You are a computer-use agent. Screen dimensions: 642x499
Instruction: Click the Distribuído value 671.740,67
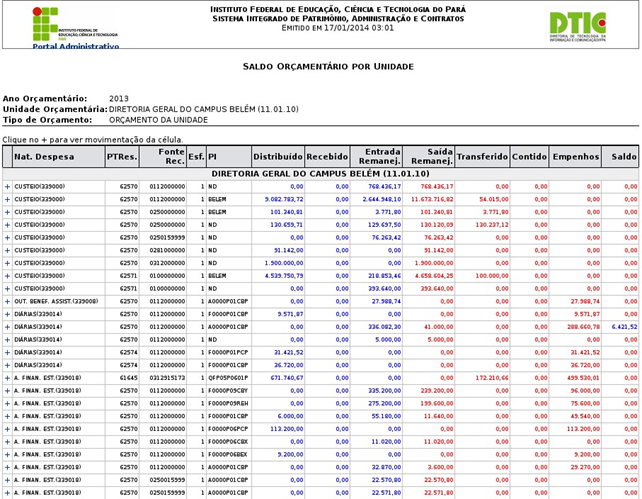[287, 378]
